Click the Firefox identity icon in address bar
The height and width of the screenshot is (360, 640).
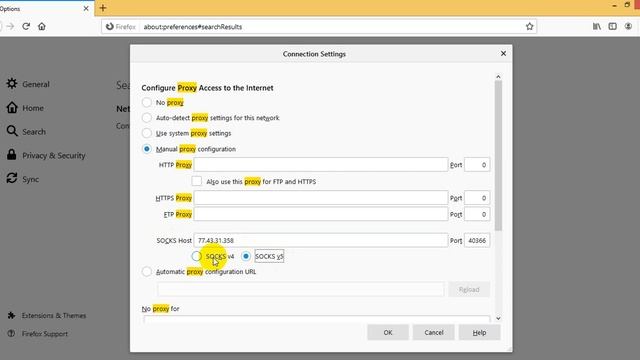[x=109, y=27]
